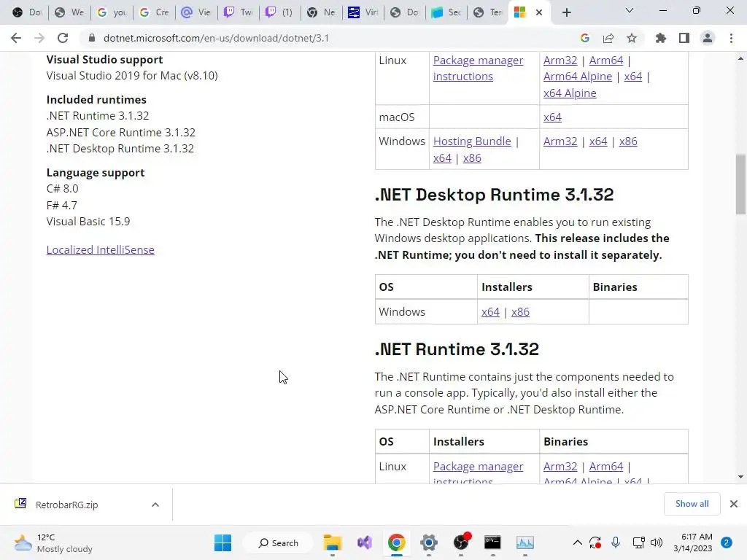The height and width of the screenshot is (560, 747).
Task: Open RetrobarRG.zip download item
Action: (x=66, y=505)
